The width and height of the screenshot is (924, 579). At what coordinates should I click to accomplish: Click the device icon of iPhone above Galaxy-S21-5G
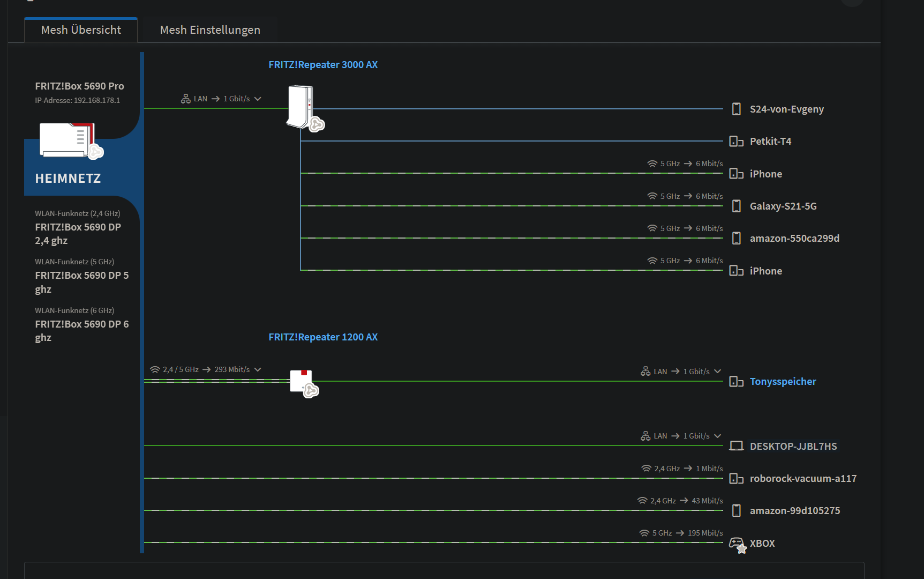click(737, 174)
